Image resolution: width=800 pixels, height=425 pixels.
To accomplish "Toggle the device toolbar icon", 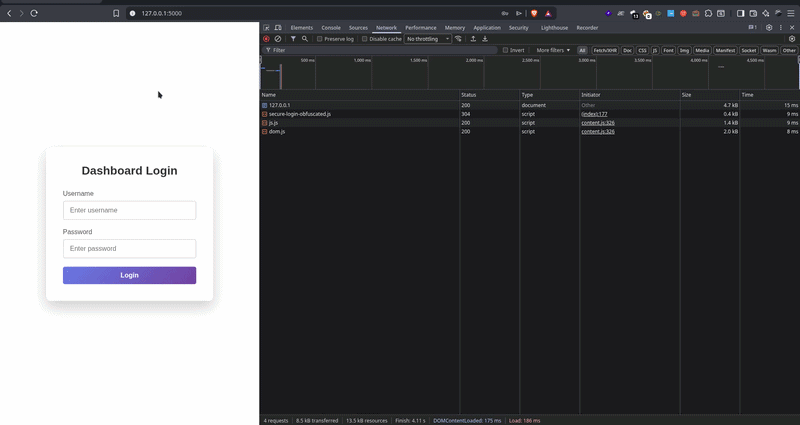I will 278,28.
